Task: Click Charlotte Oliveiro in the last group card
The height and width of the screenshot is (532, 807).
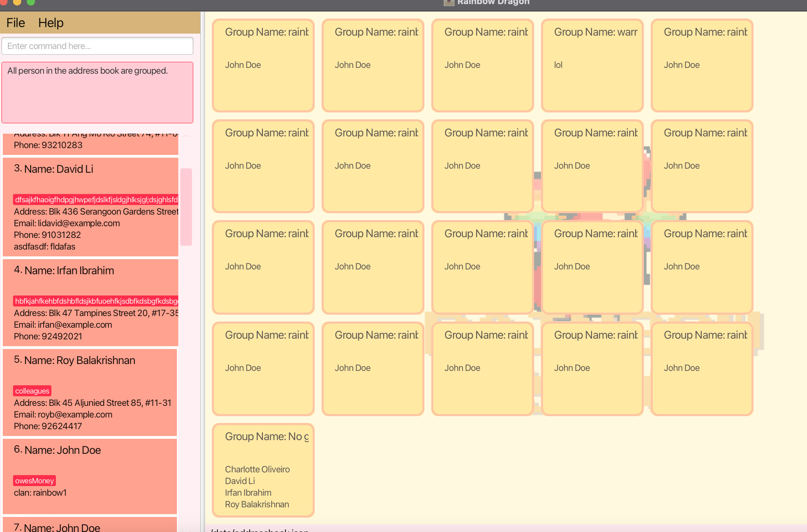Action: [257, 469]
